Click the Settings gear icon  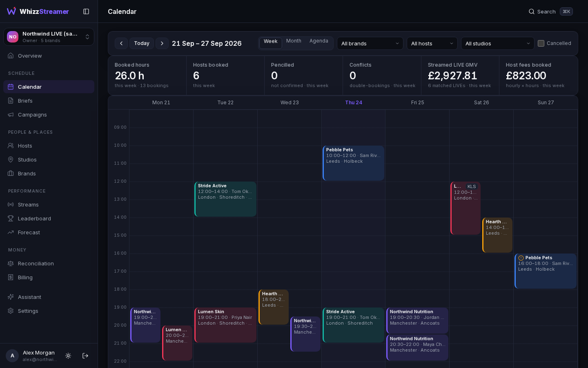(11, 311)
